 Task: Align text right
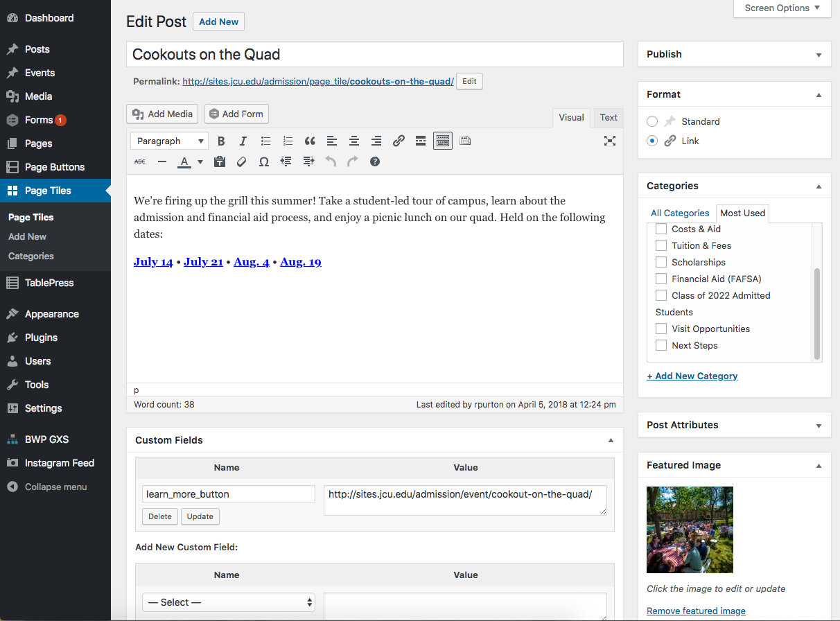click(x=376, y=141)
